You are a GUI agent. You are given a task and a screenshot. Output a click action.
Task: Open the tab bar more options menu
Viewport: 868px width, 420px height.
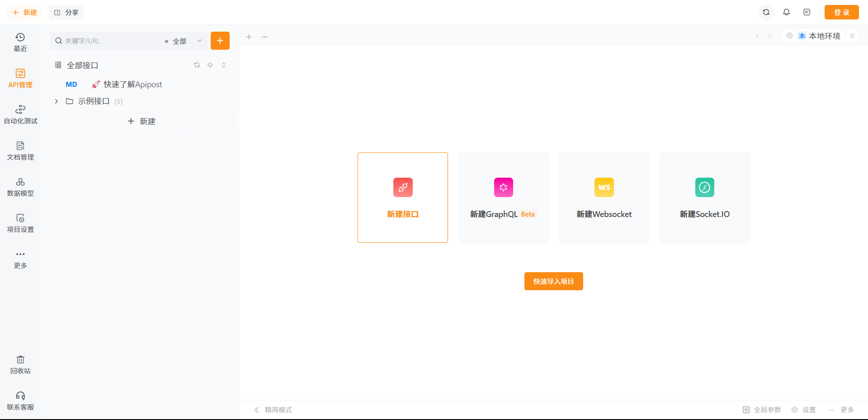(264, 37)
